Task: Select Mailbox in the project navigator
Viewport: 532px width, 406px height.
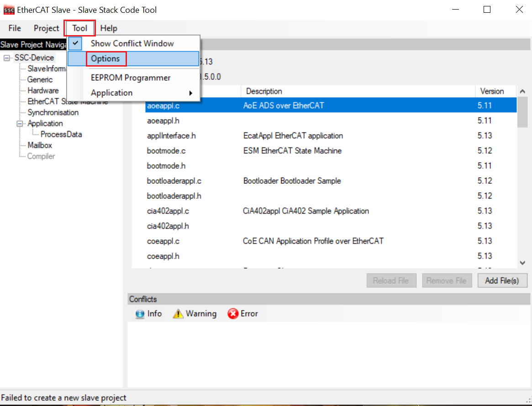Action: tap(40, 145)
